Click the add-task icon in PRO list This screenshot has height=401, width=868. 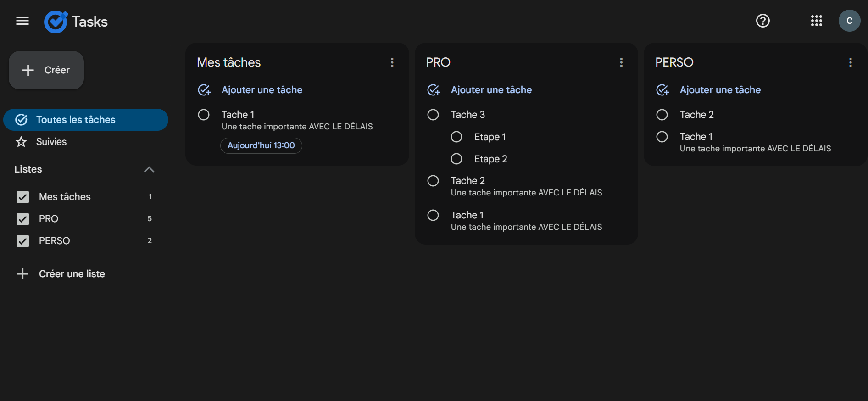pyautogui.click(x=434, y=90)
